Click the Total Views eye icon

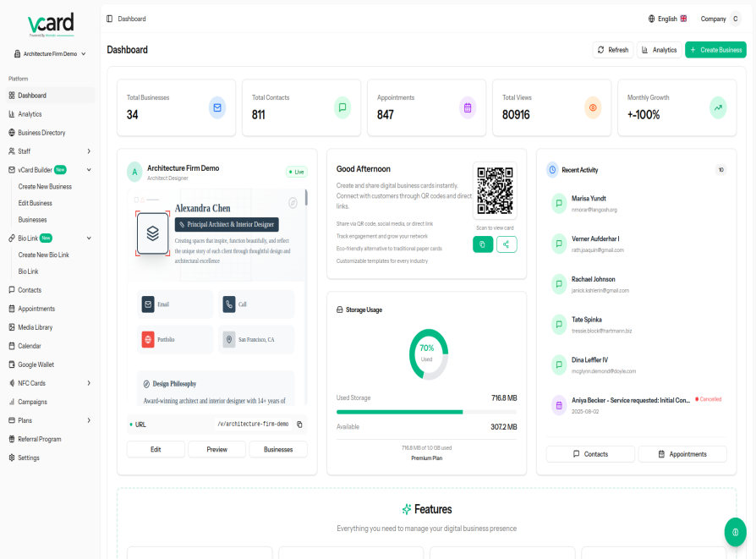click(593, 107)
